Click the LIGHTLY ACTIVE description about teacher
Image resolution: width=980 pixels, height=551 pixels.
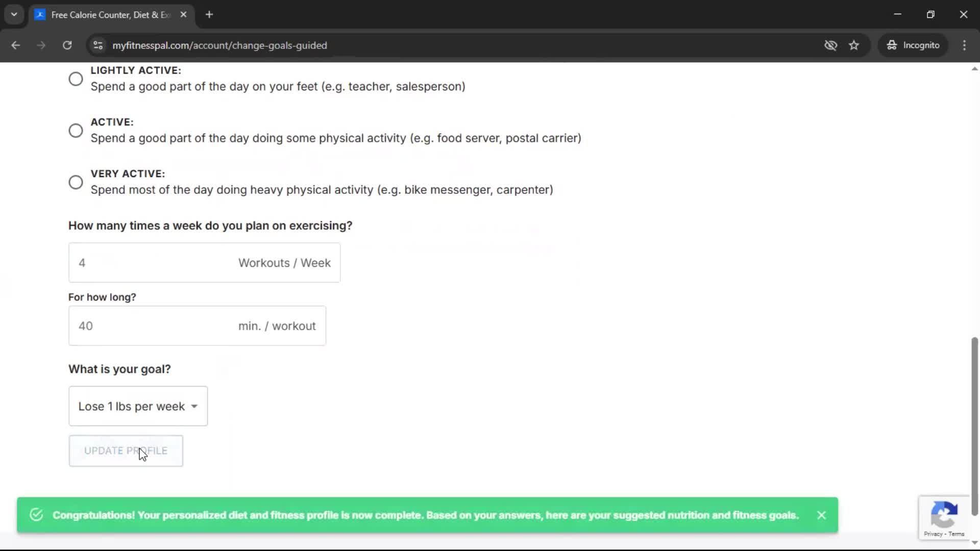[278, 87]
